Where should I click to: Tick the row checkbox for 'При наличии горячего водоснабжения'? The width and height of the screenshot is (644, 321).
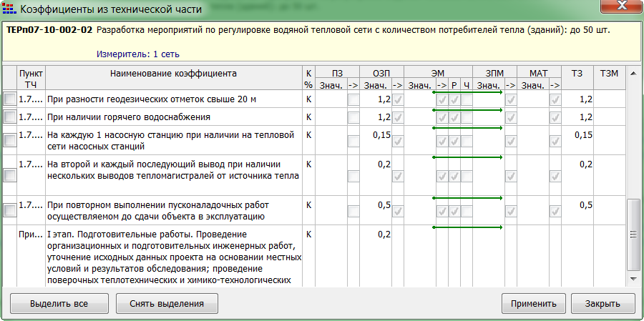click(x=9, y=117)
